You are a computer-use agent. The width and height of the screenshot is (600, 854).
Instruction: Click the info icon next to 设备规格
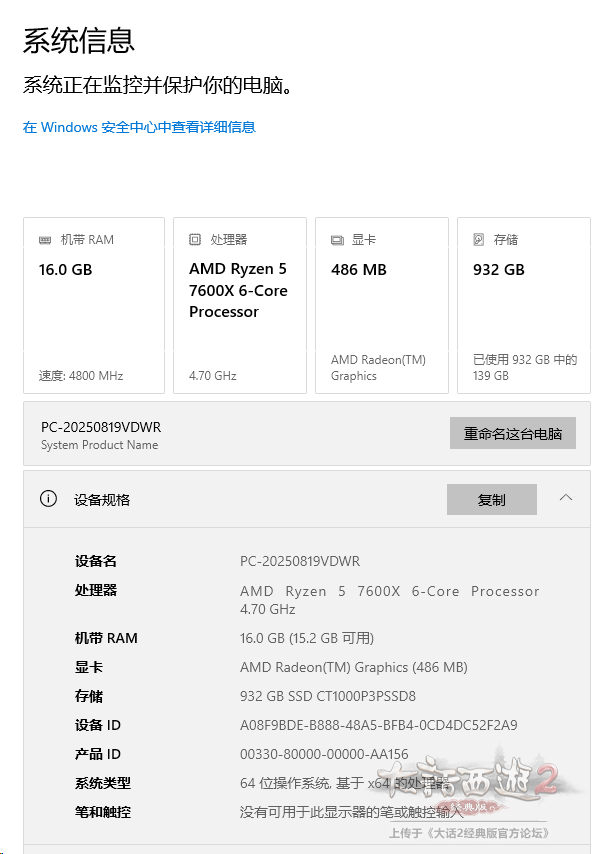tap(48, 499)
